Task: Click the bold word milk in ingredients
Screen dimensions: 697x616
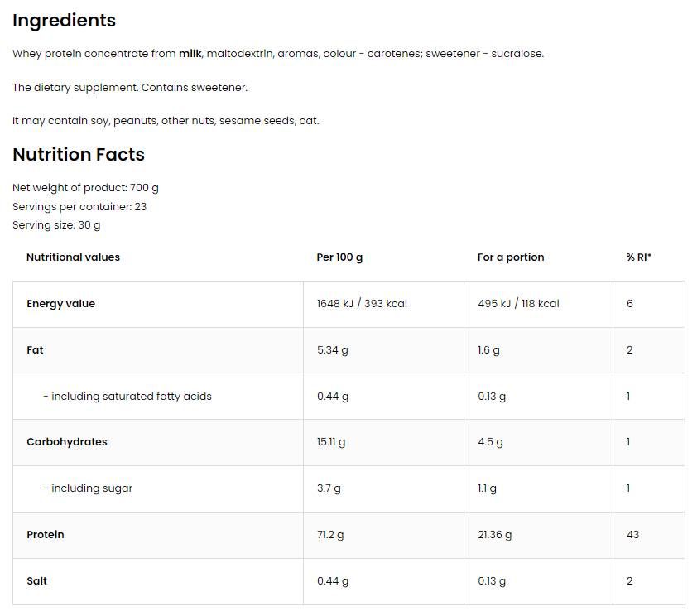Action: click(x=189, y=54)
